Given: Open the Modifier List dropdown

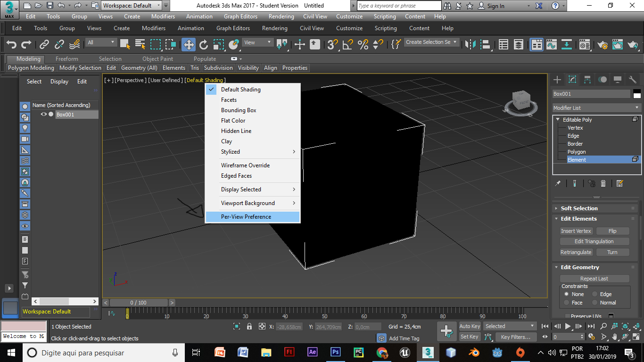Looking at the screenshot, I should tap(596, 108).
